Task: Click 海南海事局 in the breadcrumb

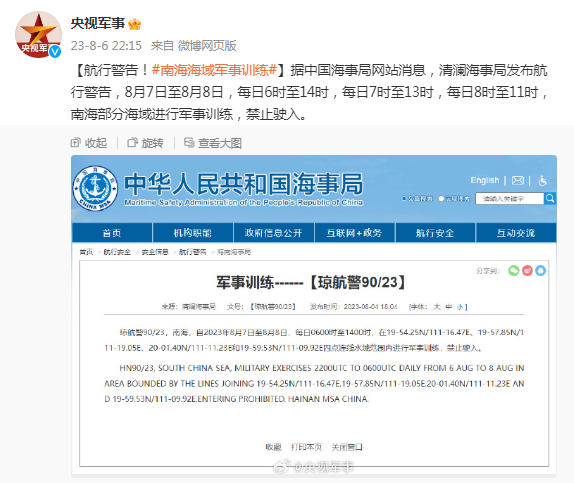Action: click(234, 252)
